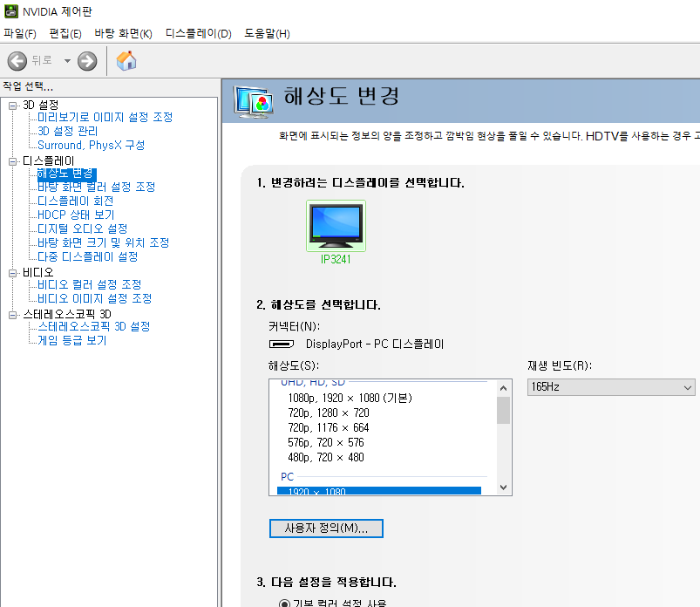700x607 pixels.
Task: Select 480p, 720 × 480 resolution
Action: (326, 457)
